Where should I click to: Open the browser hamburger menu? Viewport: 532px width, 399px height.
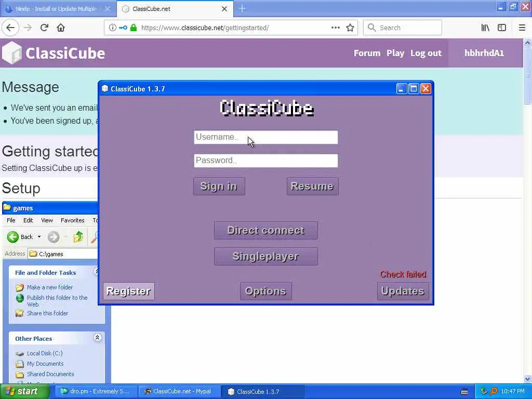point(522,28)
